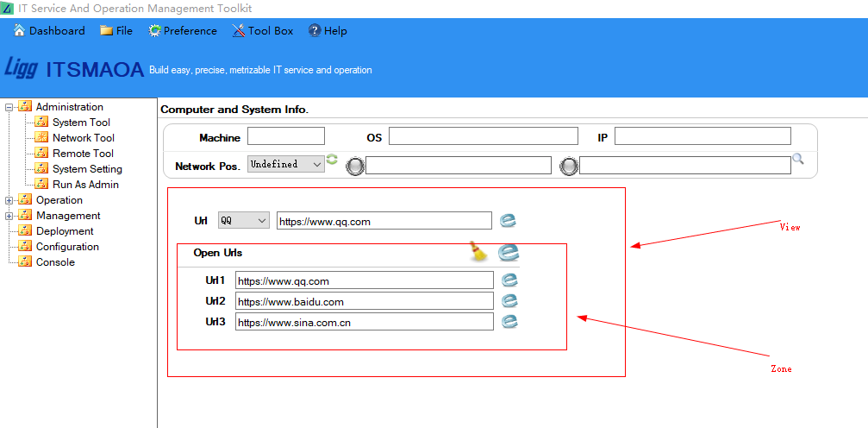Click the Remote Tool node icon
868x428 pixels.
[x=41, y=153]
